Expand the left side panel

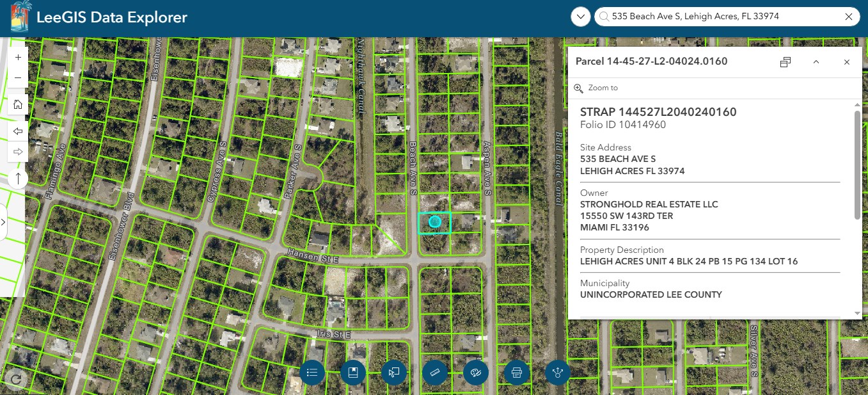[3, 222]
